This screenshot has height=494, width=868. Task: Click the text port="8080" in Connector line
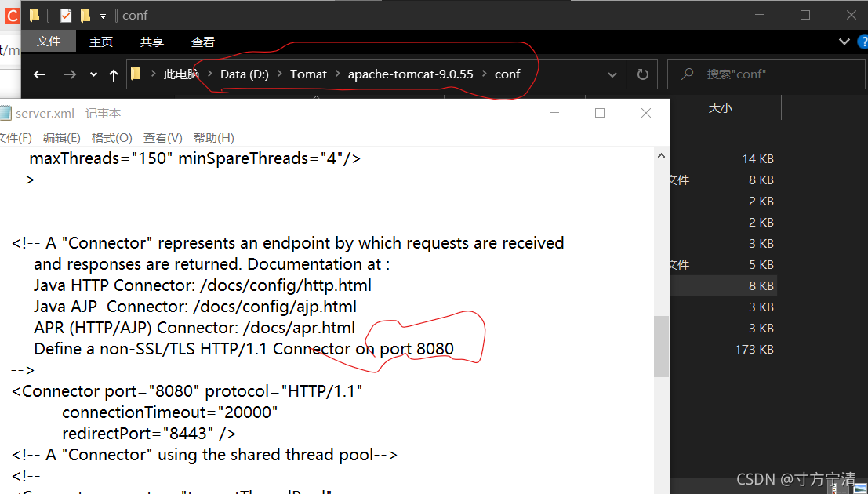(151, 391)
